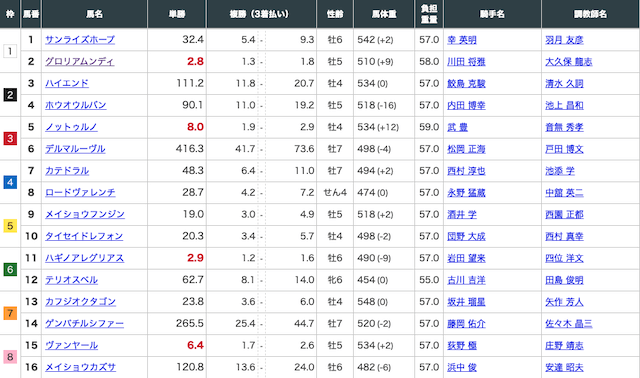640x378 pixels.
Task: Click the orange frame 7 badge
Action: tap(10, 313)
